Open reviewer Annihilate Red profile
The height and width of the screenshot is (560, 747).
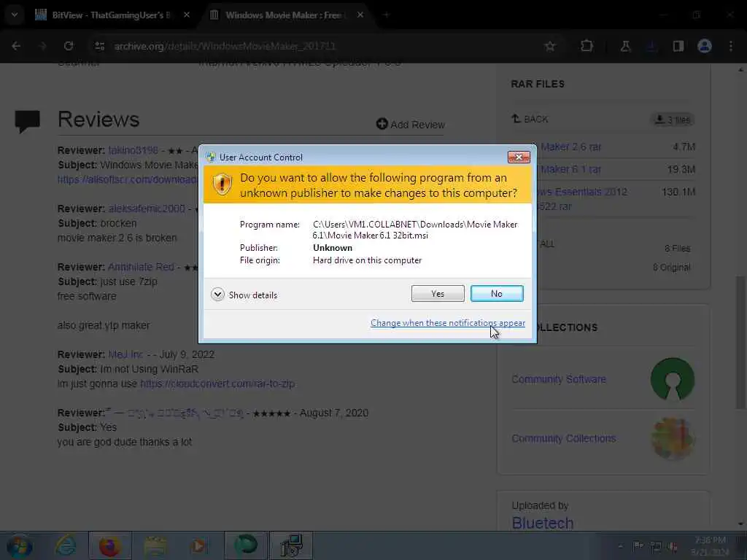click(141, 267)
